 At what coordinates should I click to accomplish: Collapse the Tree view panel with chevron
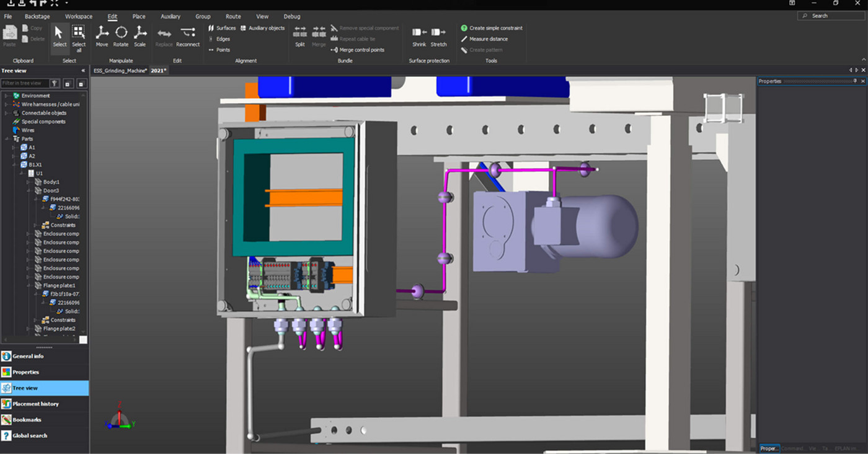pyautogui.click(x=84, y=71)
